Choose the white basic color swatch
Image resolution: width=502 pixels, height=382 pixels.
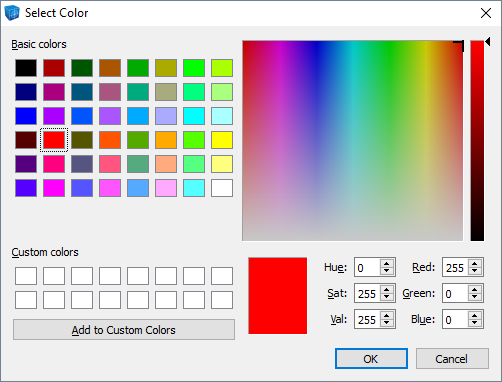coord(222,188)
